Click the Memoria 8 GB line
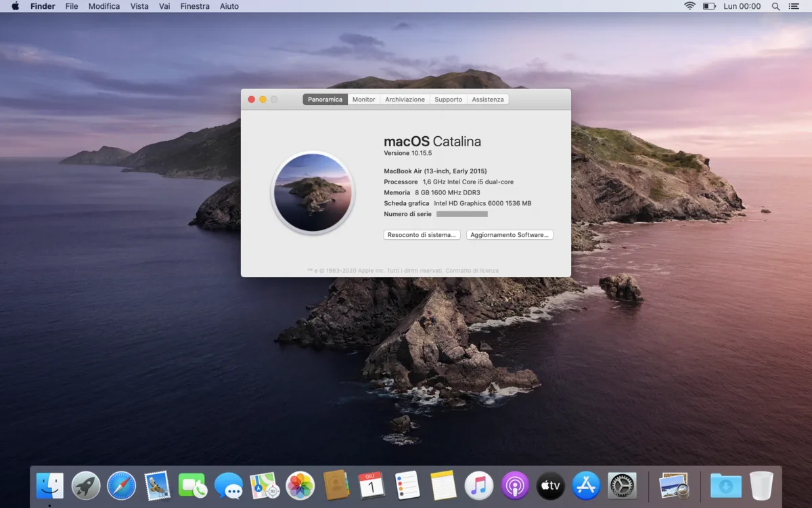Viewport: 812px width, 508px height. pos(432,193)
